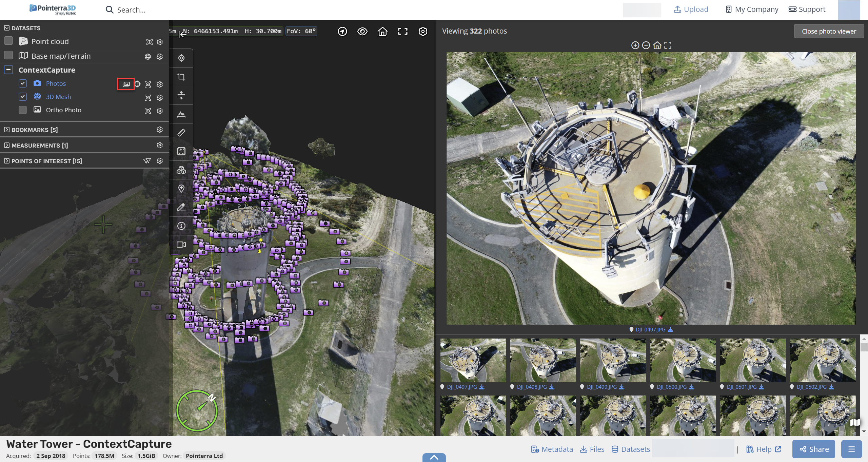
Task: Open the Files tab at bottom
Action: (592, 449)
